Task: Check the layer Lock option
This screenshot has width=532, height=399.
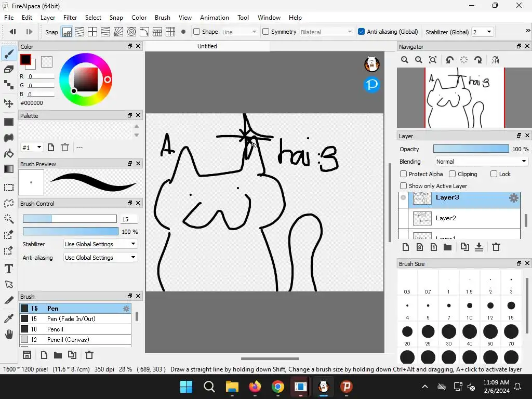Action: coord(494,174)
